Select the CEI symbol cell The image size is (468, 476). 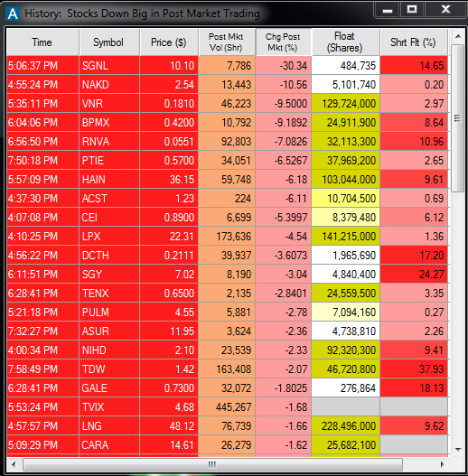pyautogui.click(x=109, y=218)
